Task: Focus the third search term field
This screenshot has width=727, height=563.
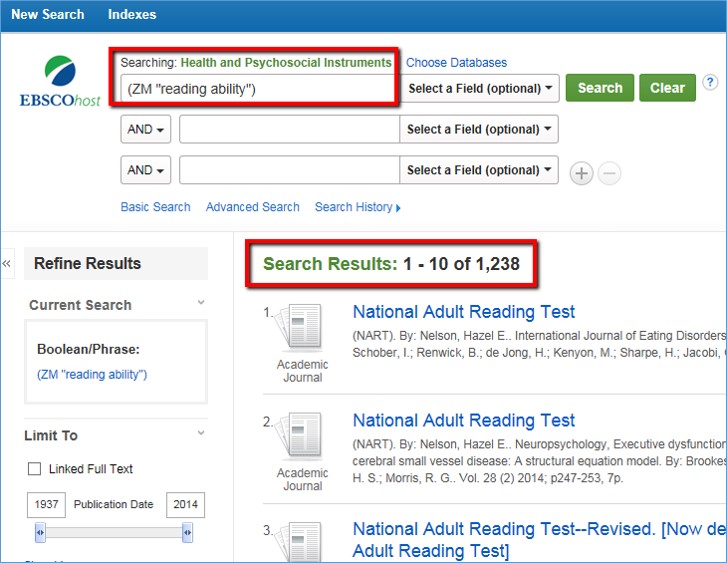Action: click(x=289, y=170)
